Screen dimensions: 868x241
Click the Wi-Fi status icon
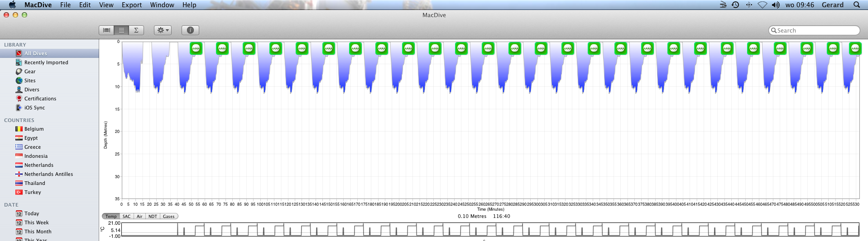762,5
